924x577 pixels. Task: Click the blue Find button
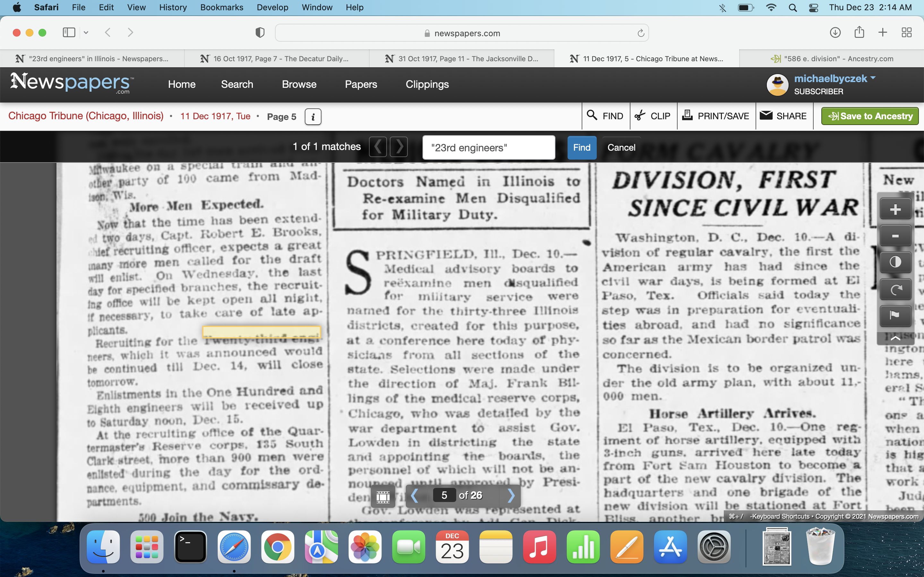(x=581, y=147)
